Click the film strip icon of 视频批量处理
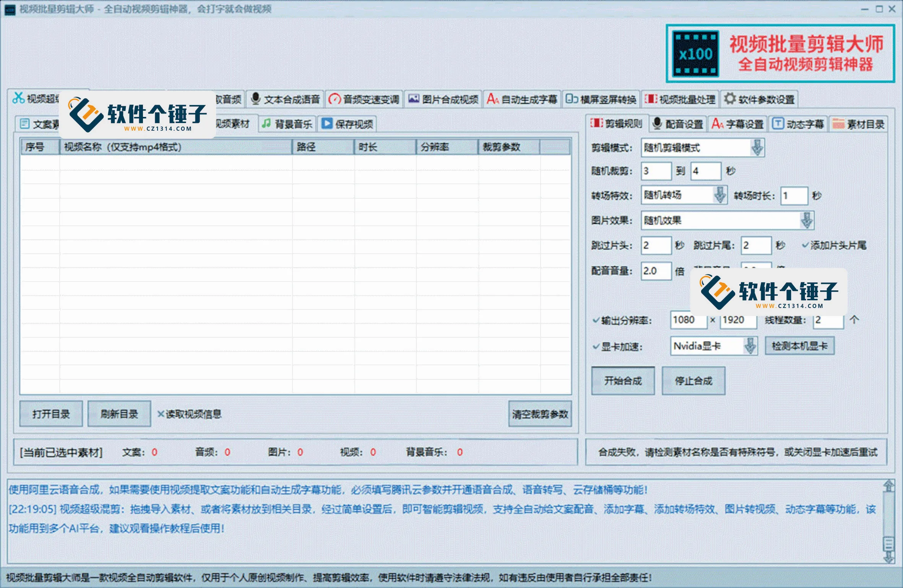 651,99
